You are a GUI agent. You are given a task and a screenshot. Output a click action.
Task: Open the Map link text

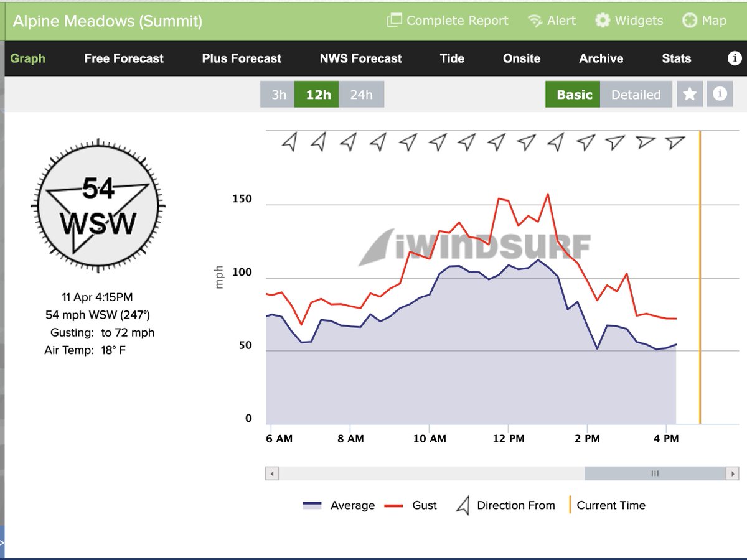(x=714, y=21)
